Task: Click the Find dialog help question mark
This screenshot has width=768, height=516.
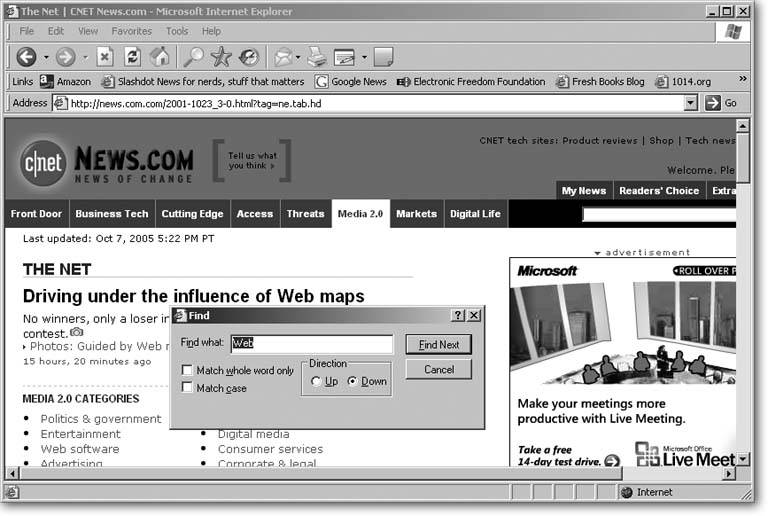Action: [457, 315]
